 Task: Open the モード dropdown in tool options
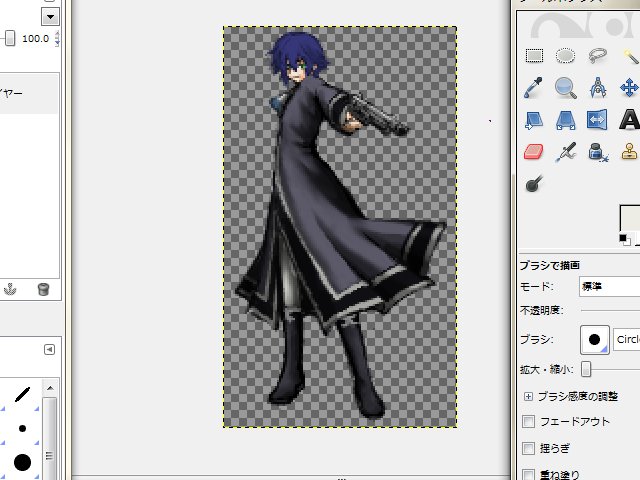[609, 286]
